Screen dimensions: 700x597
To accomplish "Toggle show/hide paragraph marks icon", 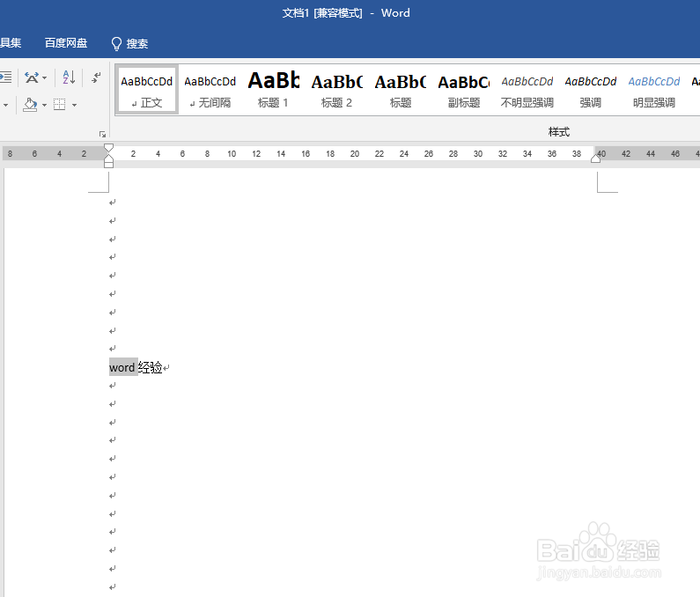I will 96,77.
